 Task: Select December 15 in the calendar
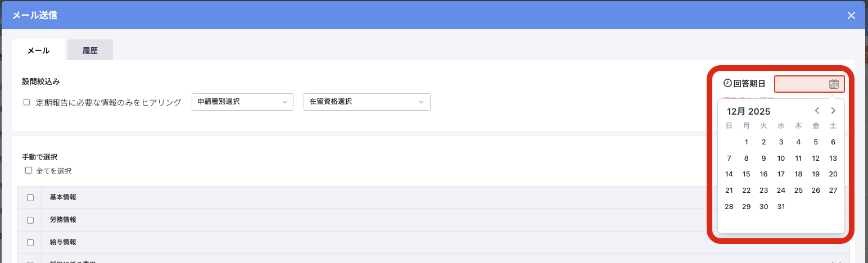point(746,174)
